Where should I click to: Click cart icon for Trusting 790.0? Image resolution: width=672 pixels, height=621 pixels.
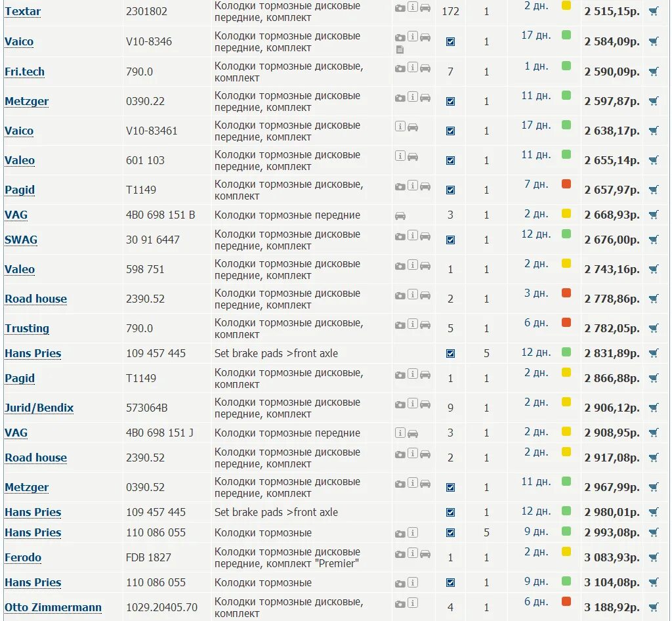(x=654, y=328)
